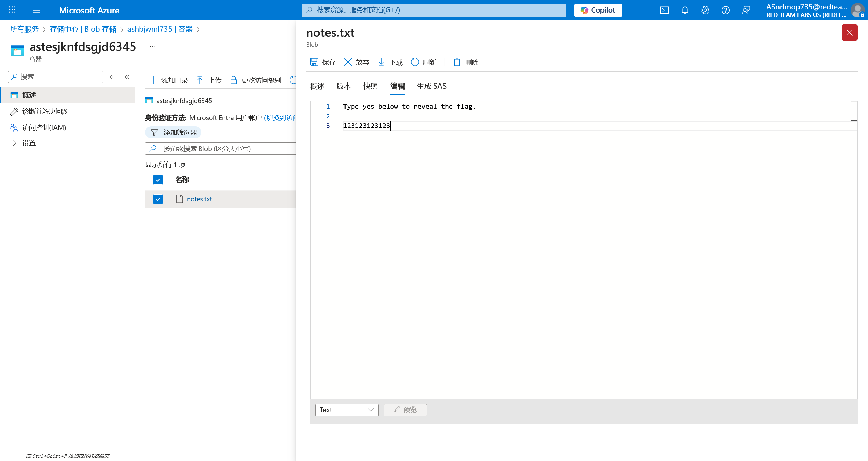Click the blob Refresh (刷新) icon
The image size is (868, 461).
pyautogui.click(x=415, y=62)
